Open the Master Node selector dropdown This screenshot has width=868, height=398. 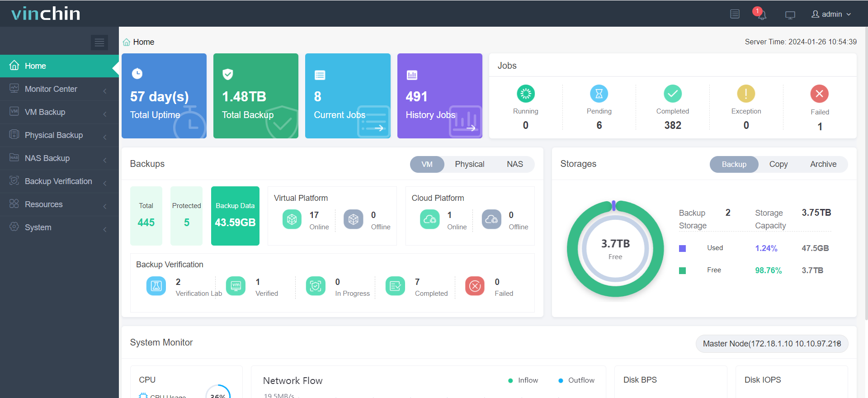coord(772,344)
